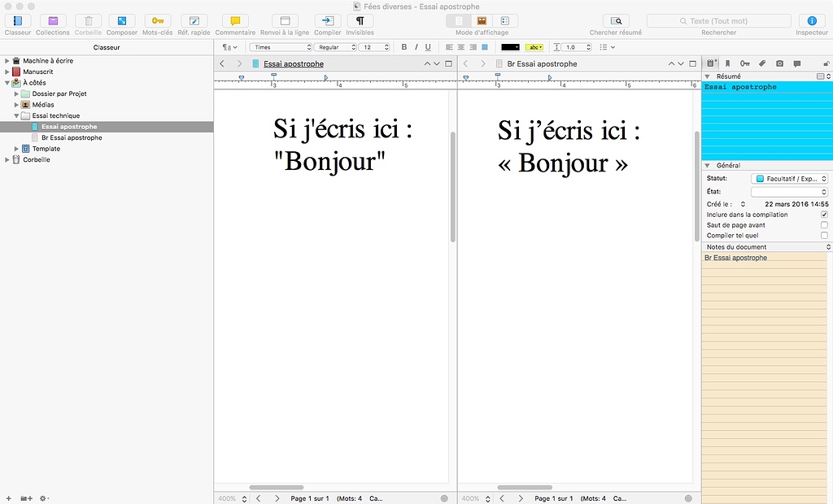Toggle split view in left editor header

tap(448, 63)
